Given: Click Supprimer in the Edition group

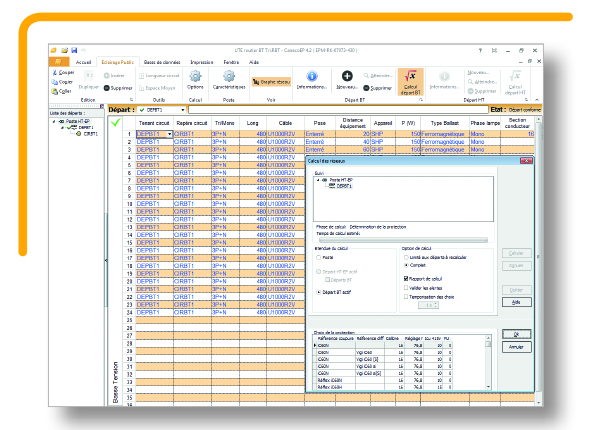Looking at the screenshot, I should [x=118, y=88].
